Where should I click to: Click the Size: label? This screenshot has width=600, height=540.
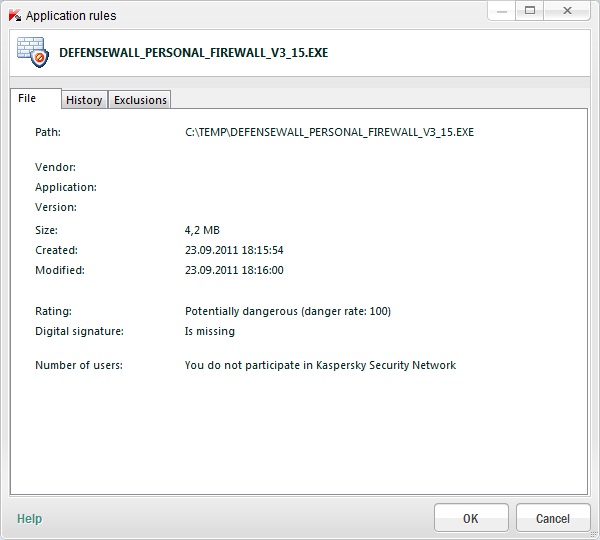point(46,230)
